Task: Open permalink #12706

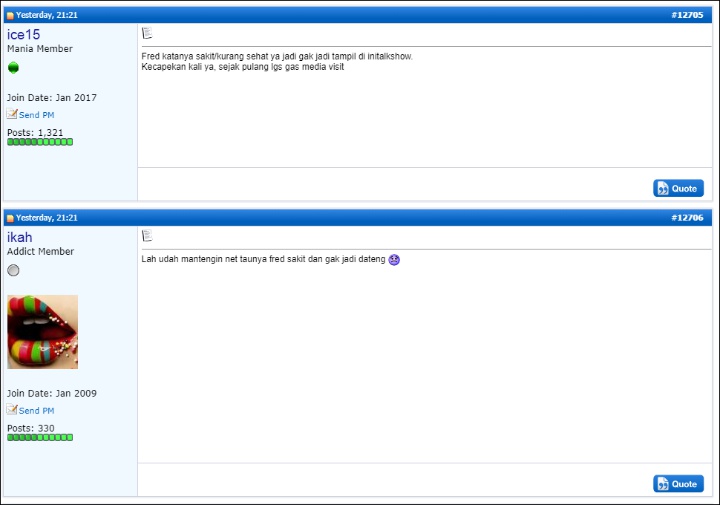Action: click(687, 218)
